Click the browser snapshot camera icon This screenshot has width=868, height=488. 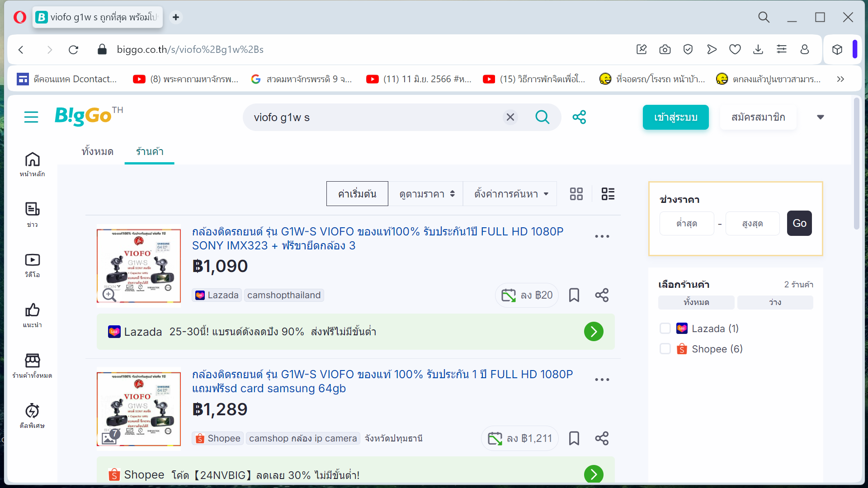pos(665,50)
